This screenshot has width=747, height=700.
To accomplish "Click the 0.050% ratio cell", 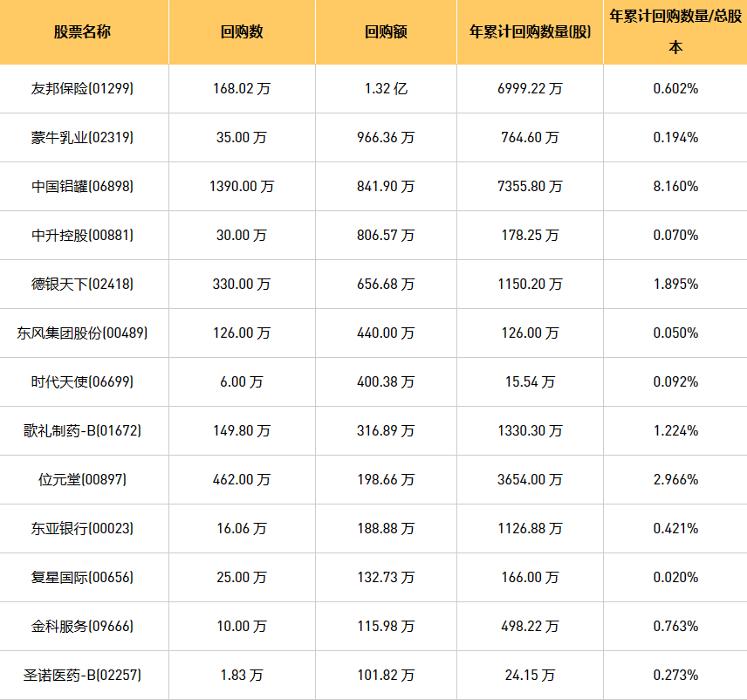I will coord(675,333).
